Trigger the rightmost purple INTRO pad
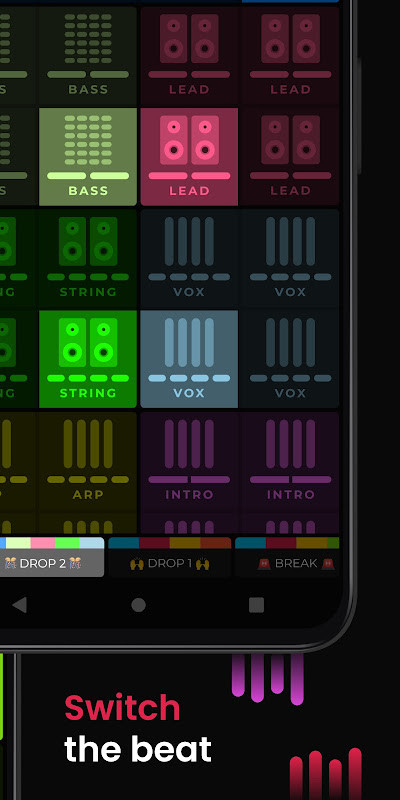The width and height of the screenshot is (400, 800). 290,460
